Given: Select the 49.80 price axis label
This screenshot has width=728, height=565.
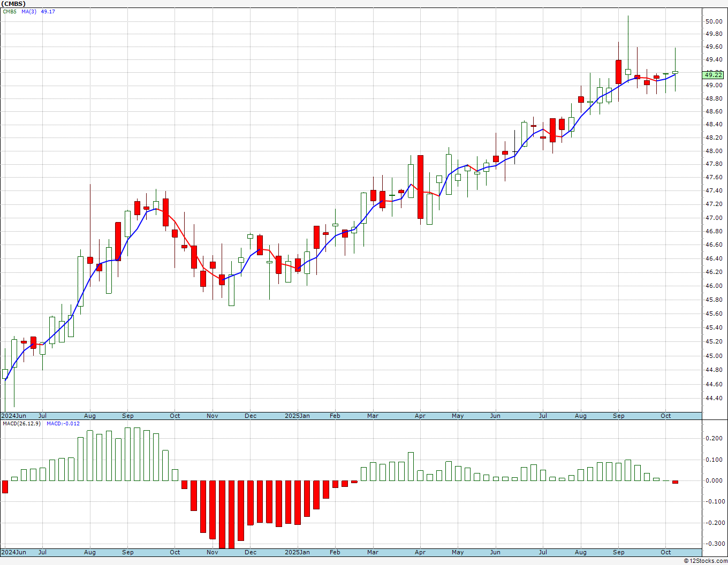Looking at the screenshot, I should click(714, 34).
